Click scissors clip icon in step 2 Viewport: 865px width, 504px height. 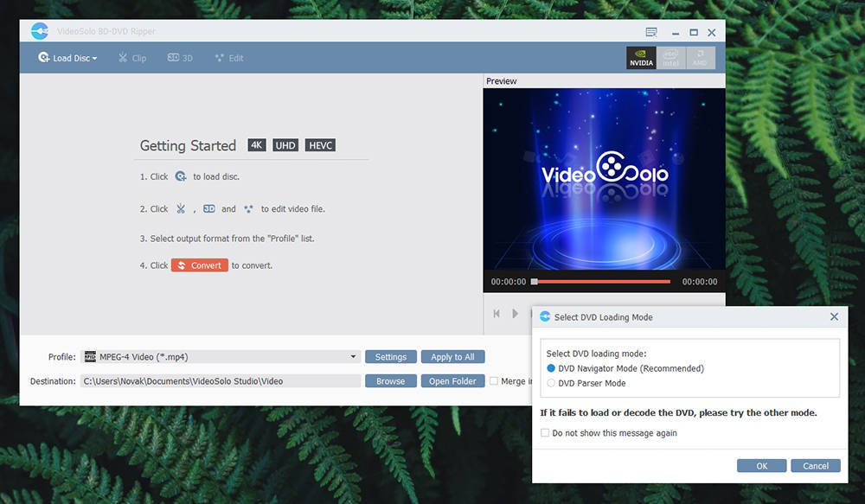(x=181, y=209)
